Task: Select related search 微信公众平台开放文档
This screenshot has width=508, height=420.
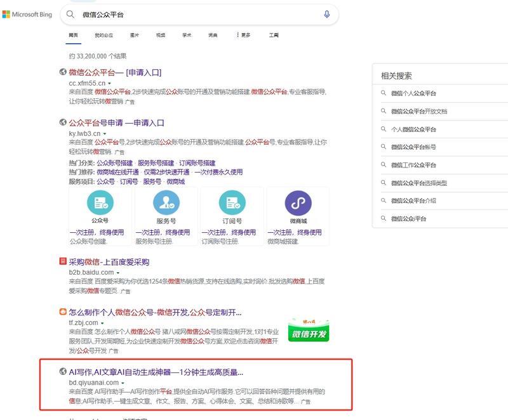Action: click(419, 111)
